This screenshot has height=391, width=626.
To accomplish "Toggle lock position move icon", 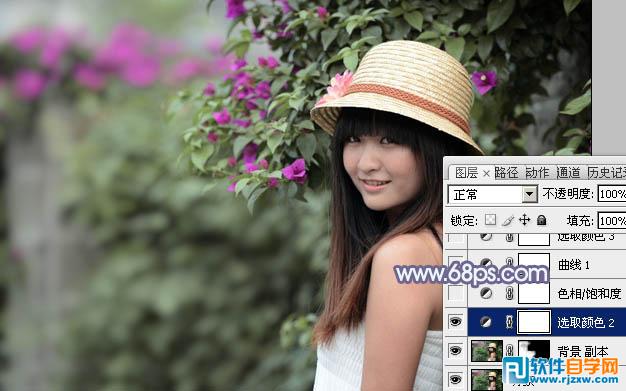I will 524,220.
